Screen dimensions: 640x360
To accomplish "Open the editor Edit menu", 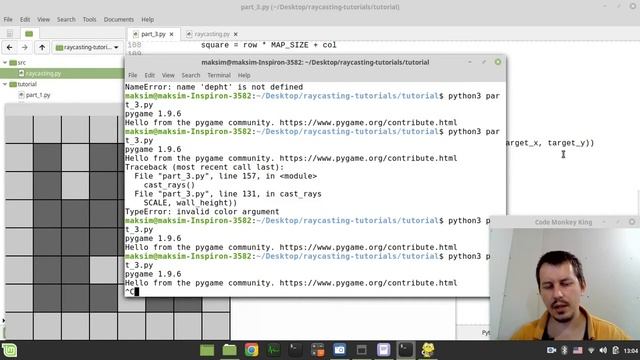I will tap(25, 20).
